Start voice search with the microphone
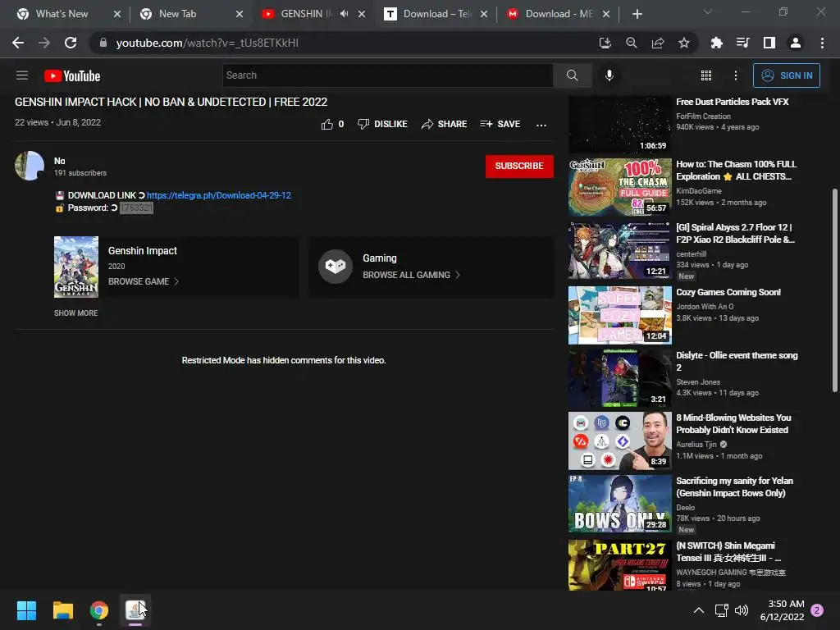Viewport: 840px width, 630px height. tap(609, 75)
